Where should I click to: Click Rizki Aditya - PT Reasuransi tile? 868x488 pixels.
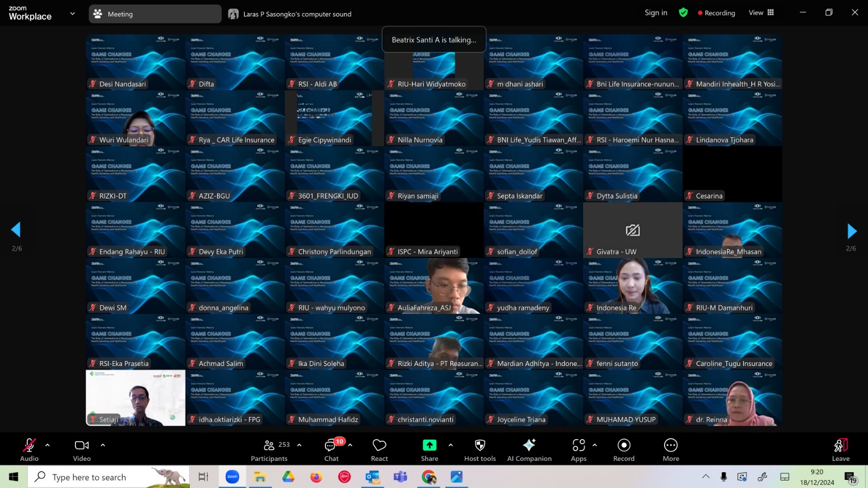pyautogui.click(x=434, y=342)
